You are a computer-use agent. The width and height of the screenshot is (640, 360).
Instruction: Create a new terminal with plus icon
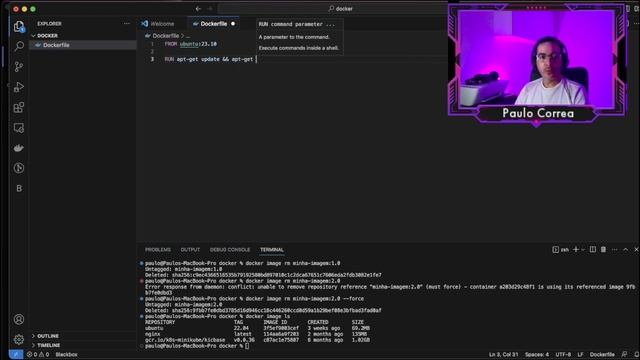[576, 249]
